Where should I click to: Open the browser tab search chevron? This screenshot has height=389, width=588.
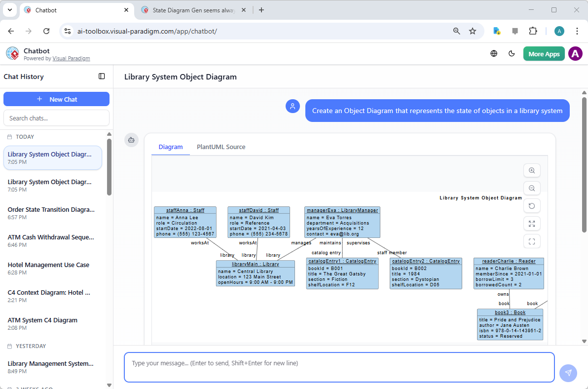[10, 10]
